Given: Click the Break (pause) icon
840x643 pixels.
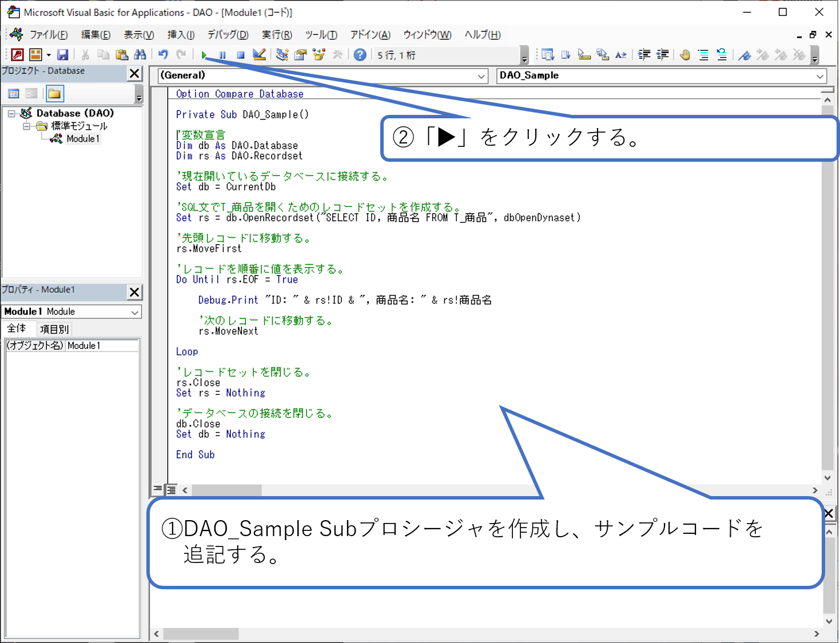Looking at the screenshot, I should point(222,54).
